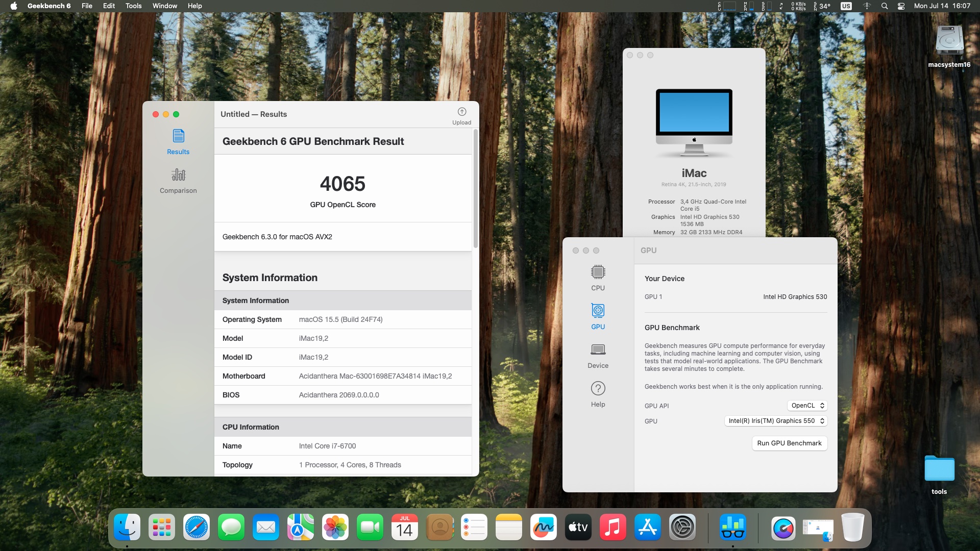Open the Geekbench 6 app menu
Screen dimensions: 980x551
tap(49, 6)
